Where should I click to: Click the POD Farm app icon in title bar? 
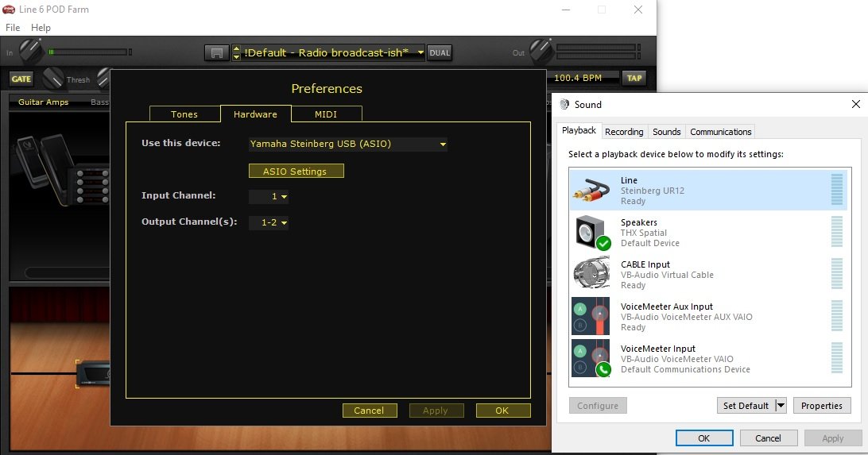click(x=9, y=10)
